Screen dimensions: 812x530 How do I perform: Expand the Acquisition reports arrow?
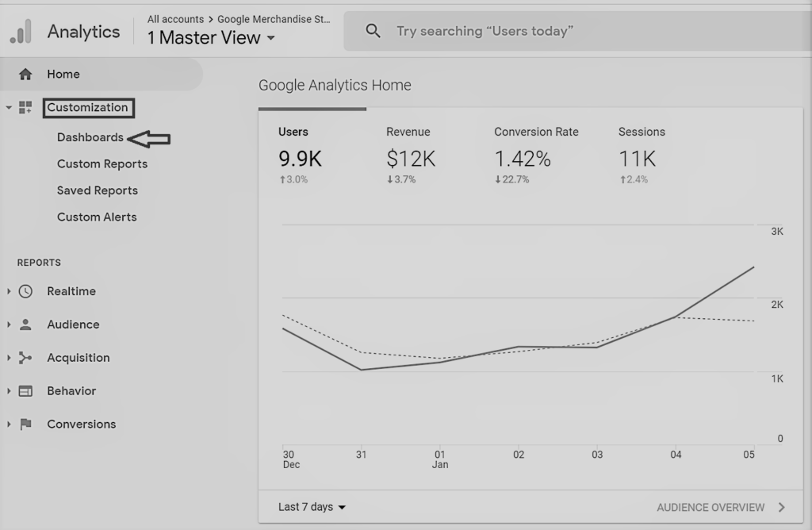click(x=9, y=358)
